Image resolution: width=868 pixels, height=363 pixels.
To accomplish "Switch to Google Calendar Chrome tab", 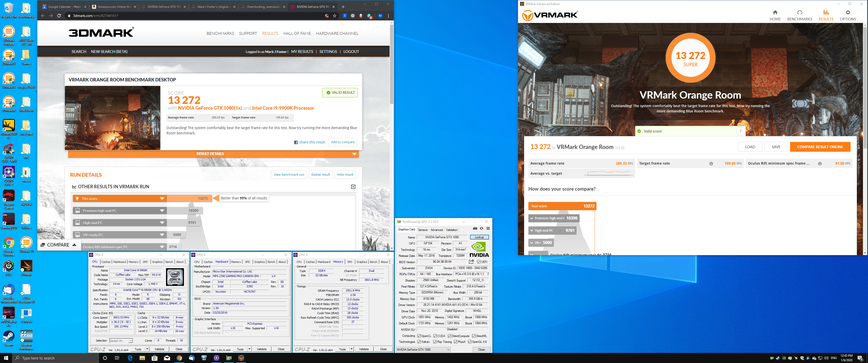I will [x=64, y=7].
